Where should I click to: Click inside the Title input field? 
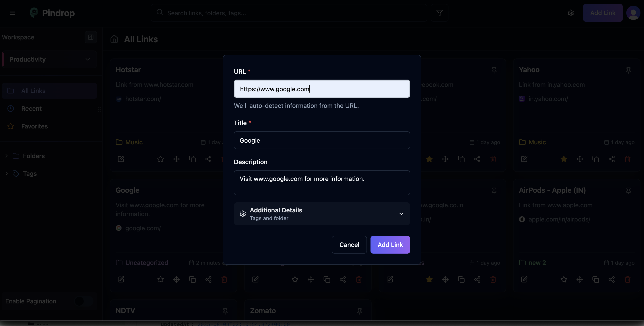pos(322,140)
